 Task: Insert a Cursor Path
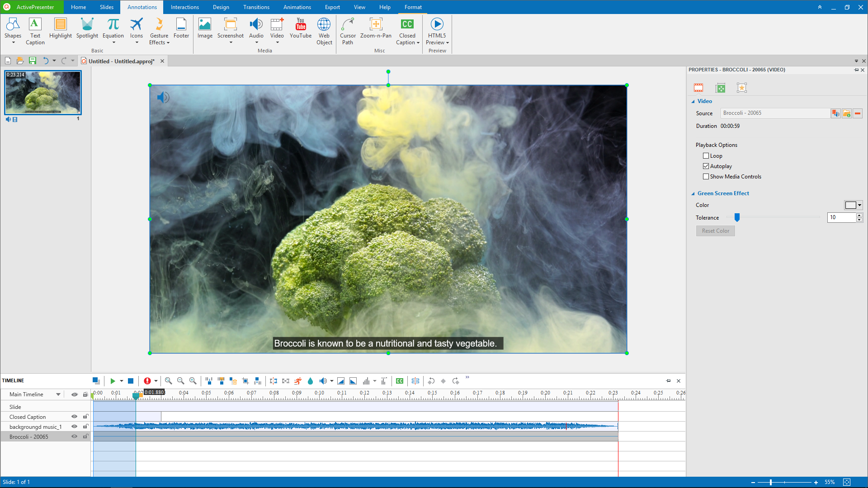(348, 30)
